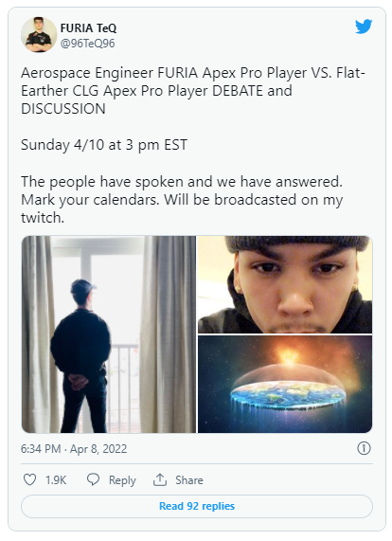Viewport: 392px width, 541px height.
Task: Click the share upload arrow icon
Action: pos(160,479)
